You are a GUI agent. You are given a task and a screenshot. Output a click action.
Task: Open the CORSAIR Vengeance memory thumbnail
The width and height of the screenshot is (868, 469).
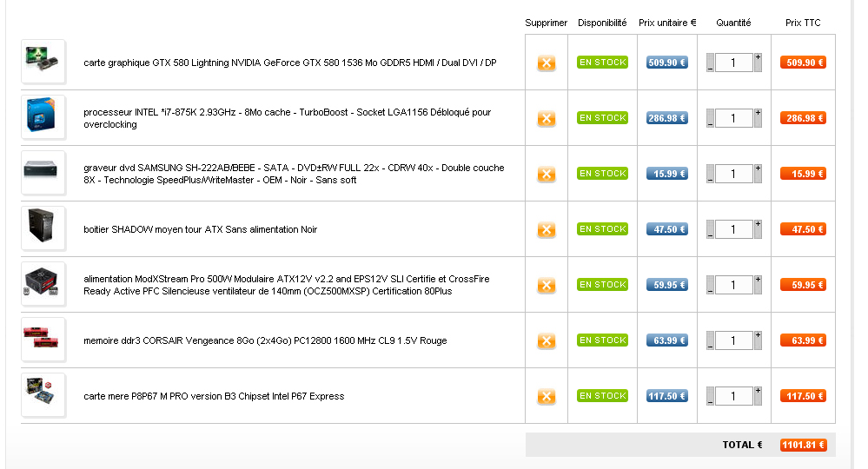(43, 340)
